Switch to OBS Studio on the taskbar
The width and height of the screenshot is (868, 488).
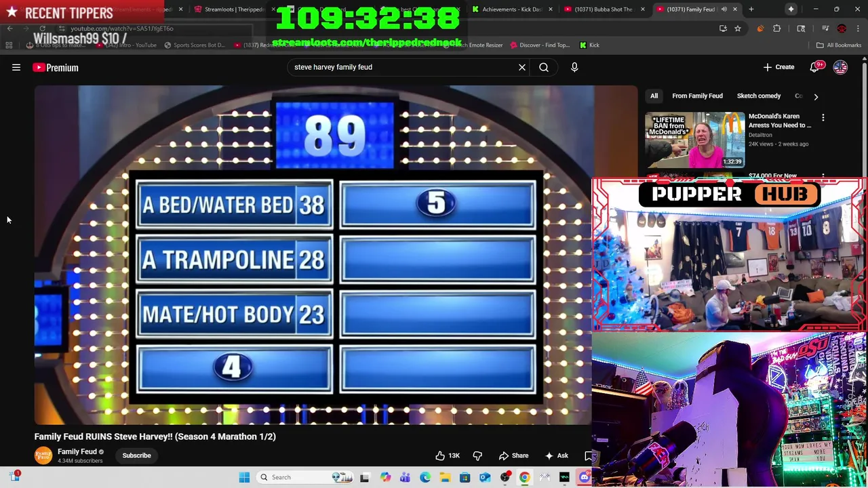505,477
